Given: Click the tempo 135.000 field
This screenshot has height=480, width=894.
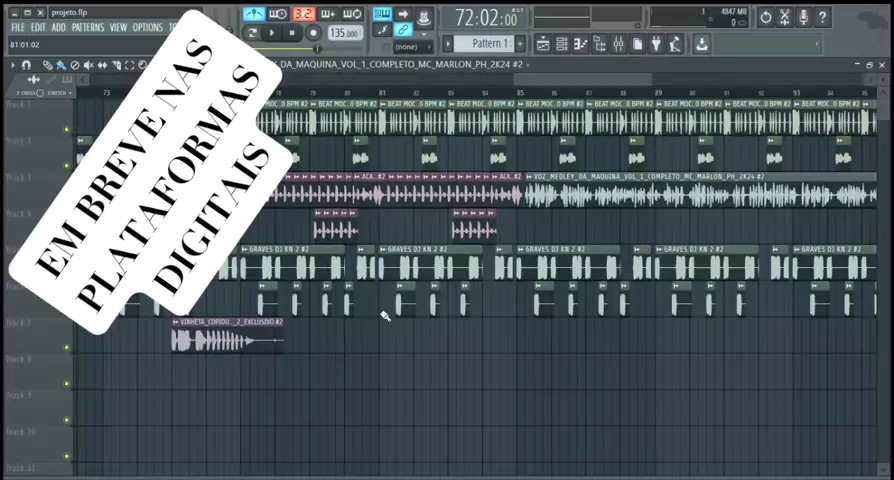Looking at the screenshot, I should tap(343, 33).
